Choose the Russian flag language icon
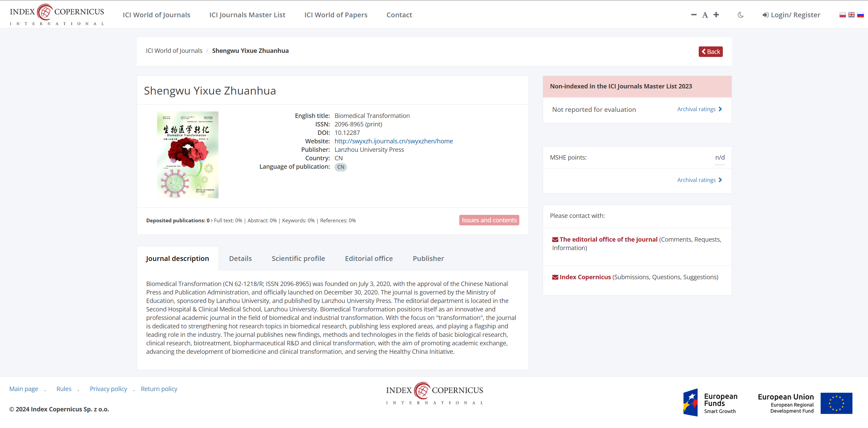Screen dimensions: 868x428 pos(861,15)
